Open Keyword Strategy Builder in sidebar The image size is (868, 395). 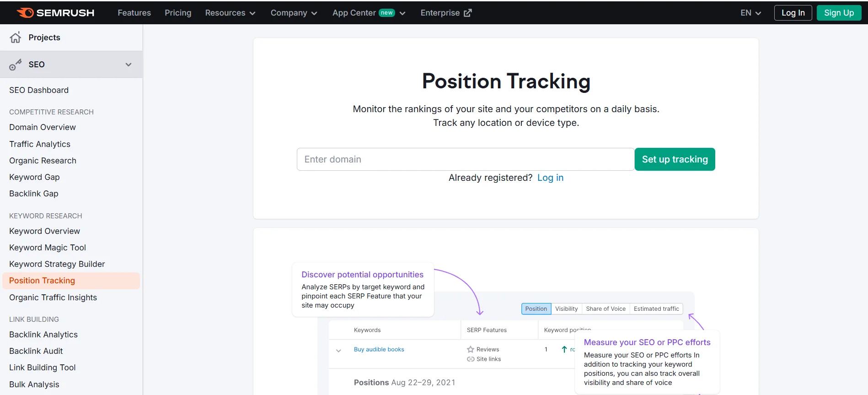pos(57,264)
